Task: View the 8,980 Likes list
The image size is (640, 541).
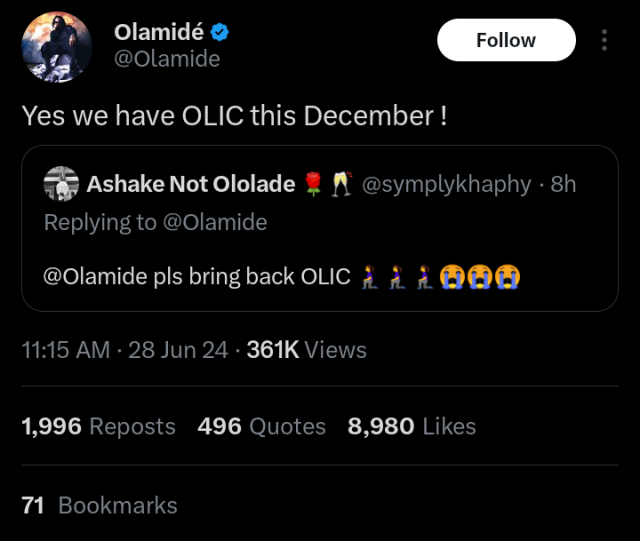Action: (x=412, y=426)
